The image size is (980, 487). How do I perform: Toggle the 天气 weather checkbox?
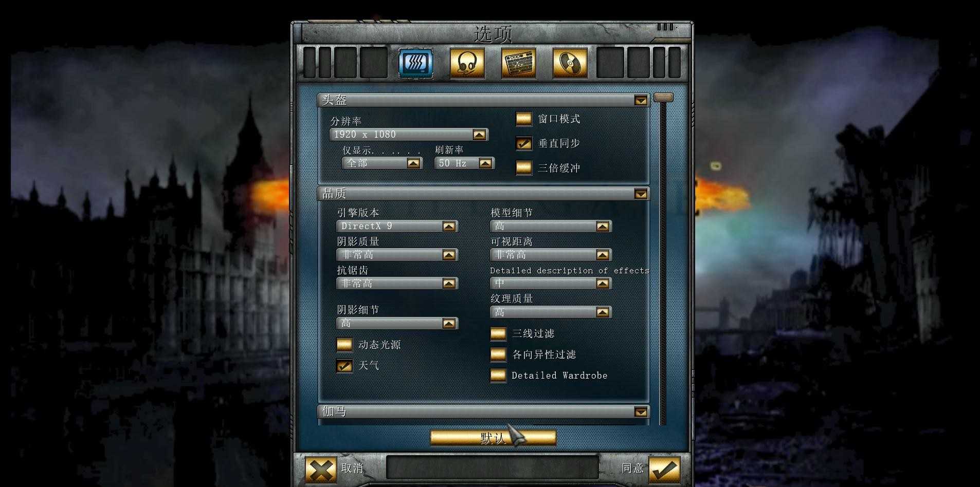click(344, 365)
